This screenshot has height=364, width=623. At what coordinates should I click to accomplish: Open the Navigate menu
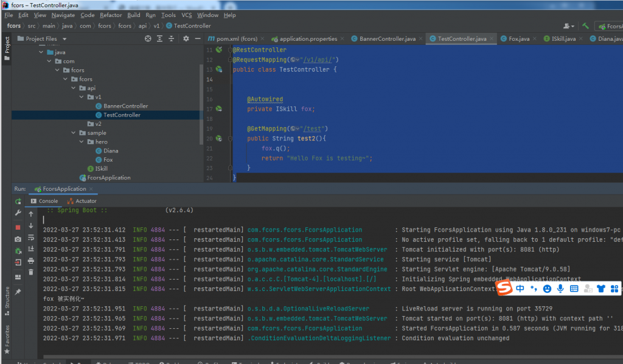[x=63, y=15]
